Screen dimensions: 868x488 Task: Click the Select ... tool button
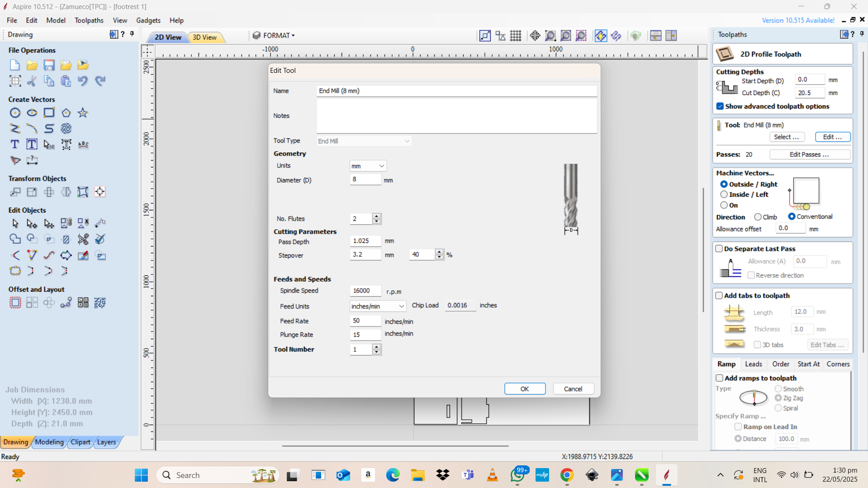tap(786, 137)
